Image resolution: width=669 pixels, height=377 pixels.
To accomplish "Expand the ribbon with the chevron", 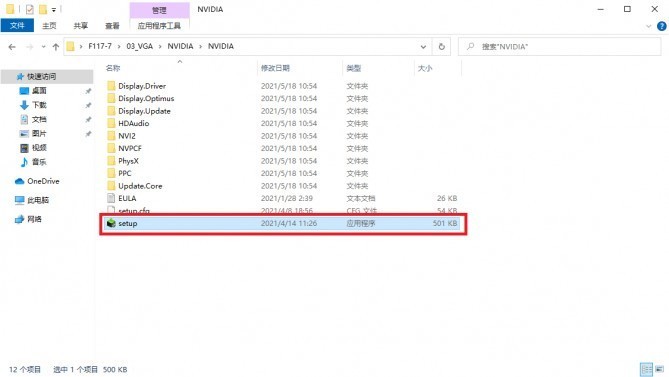I will 649,26.
